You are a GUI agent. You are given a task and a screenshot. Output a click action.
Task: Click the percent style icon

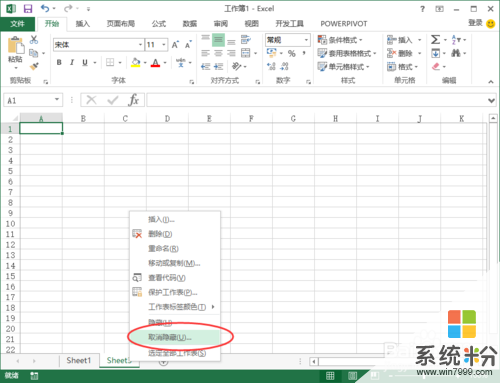pos(292,53)
